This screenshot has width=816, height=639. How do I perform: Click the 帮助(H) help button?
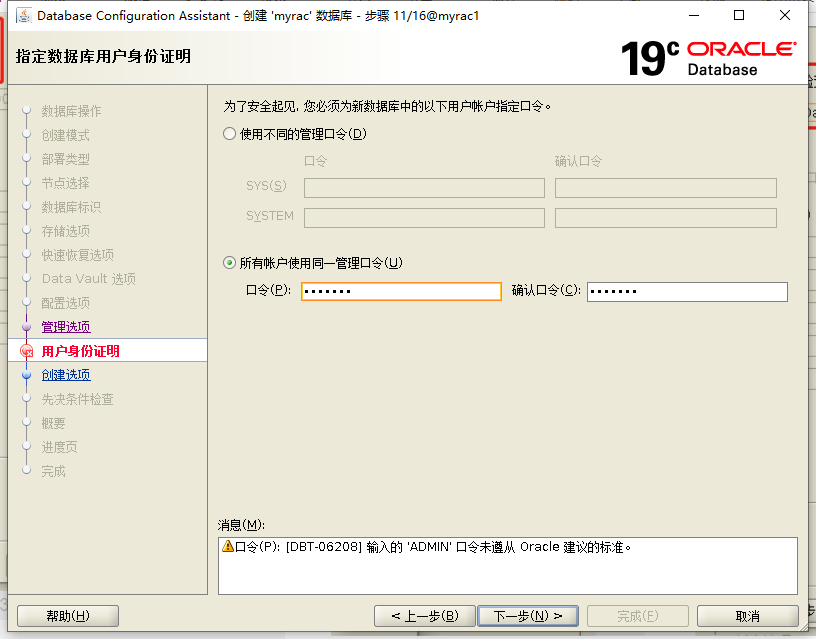(68, 616)
